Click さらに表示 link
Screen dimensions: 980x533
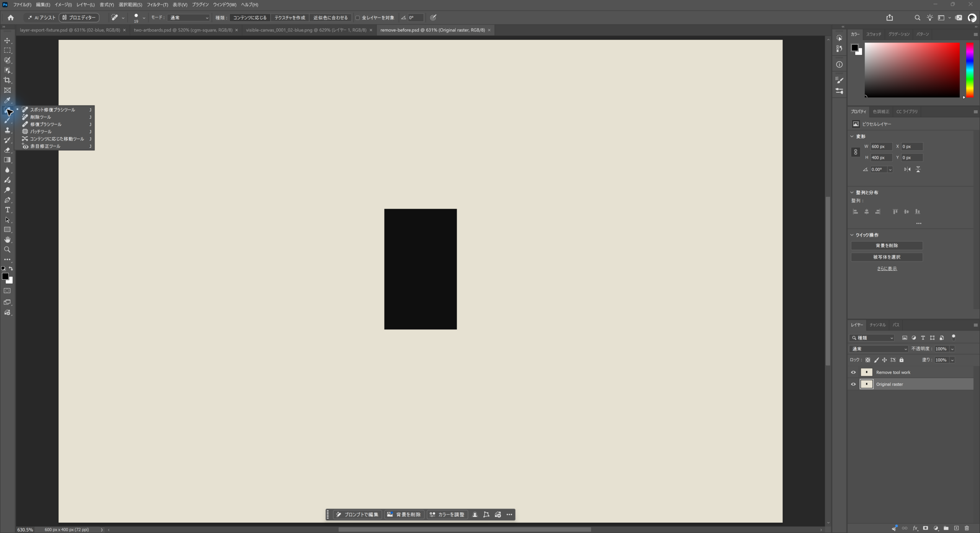pos(887,268)
